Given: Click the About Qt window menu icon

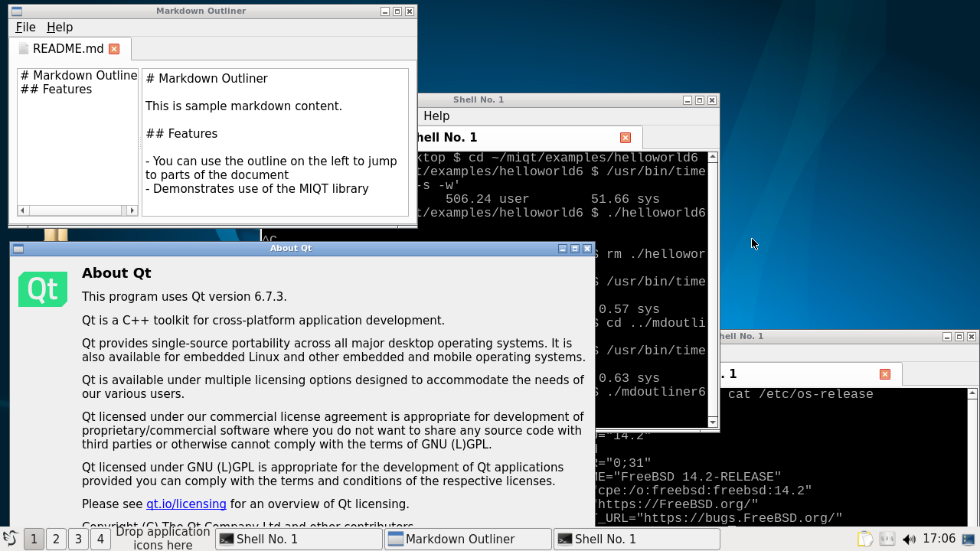Looking at the screenshot, I should pos(18,249).
